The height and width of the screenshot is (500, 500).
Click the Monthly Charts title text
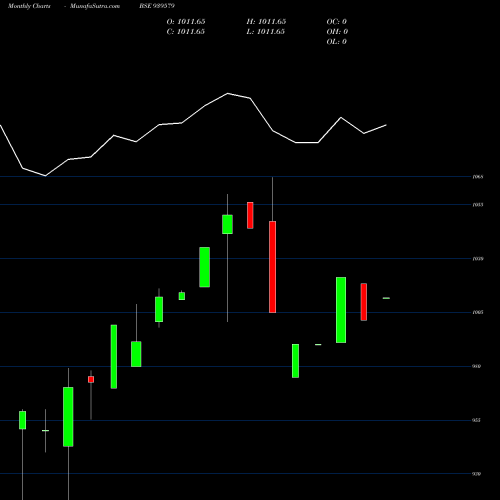click(29, 6)
